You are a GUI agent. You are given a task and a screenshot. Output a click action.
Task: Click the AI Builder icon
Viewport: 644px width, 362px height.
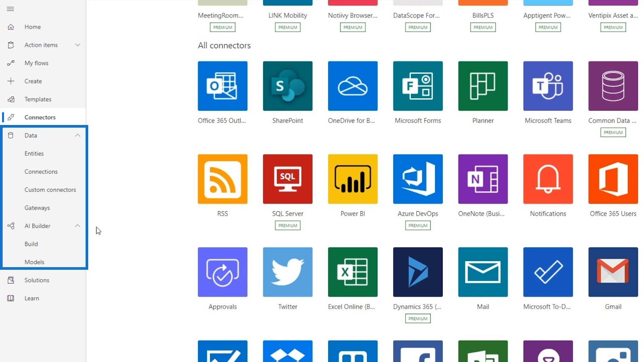(11, 226)
